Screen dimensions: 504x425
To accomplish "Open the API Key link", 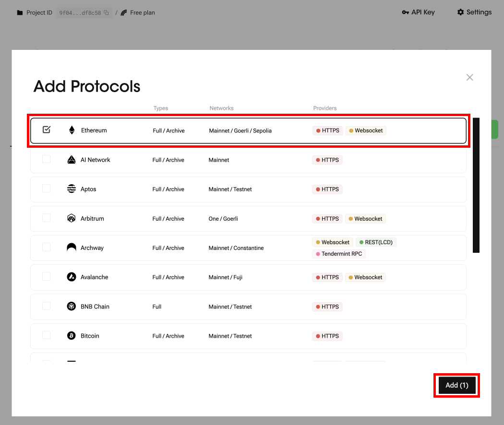I will (x=419, y=12).
